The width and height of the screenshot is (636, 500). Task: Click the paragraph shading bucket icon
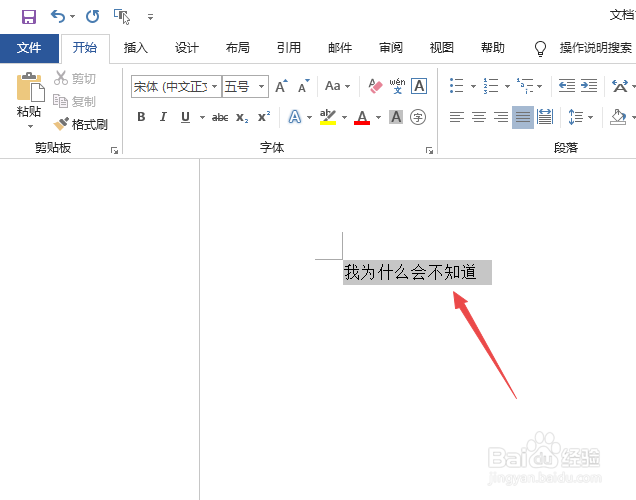click(x=618, y=117)
